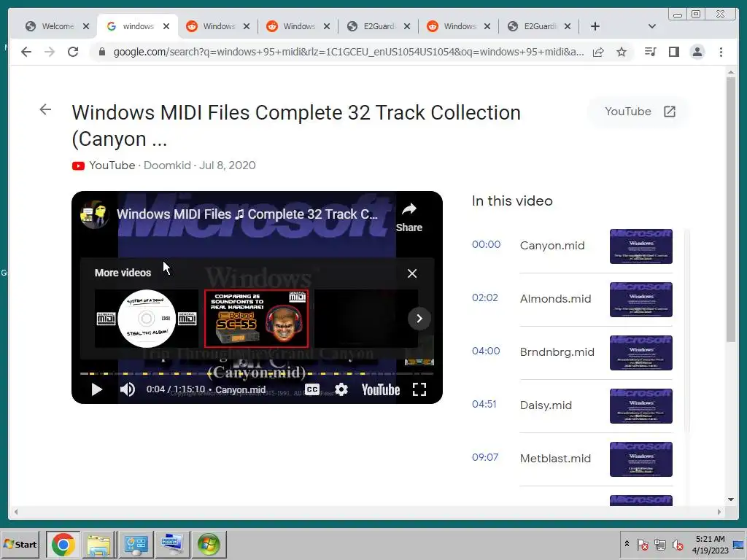Open the Control Panel taskbar icon

tap(136, 544)
